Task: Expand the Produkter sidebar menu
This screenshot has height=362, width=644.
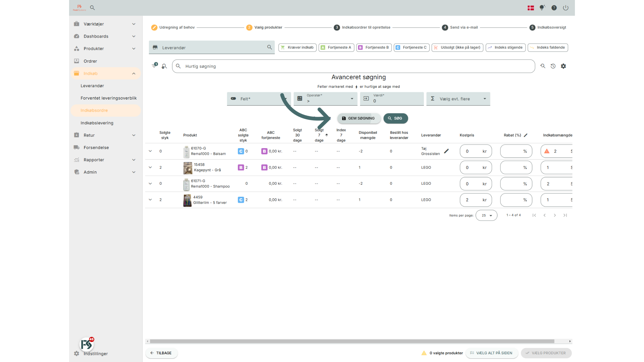Action: click(106, 49)
